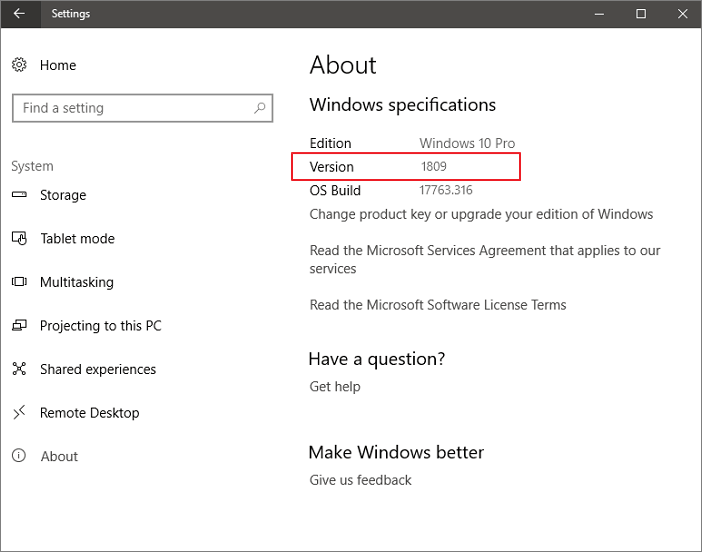Image resolution: width=702 pixels, height=552 pixels.
Task: Click the Remote Desktop icon
Action: (x=19, y=413)
